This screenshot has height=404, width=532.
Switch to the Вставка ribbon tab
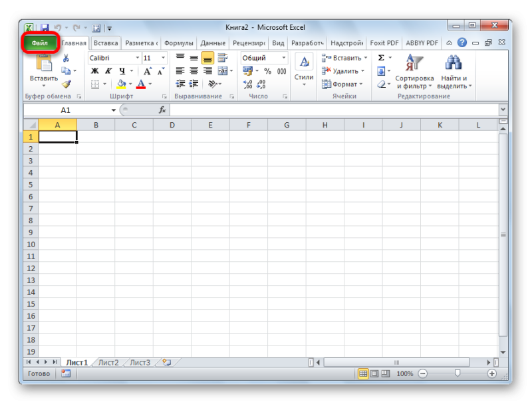click(x=106, y=43)
